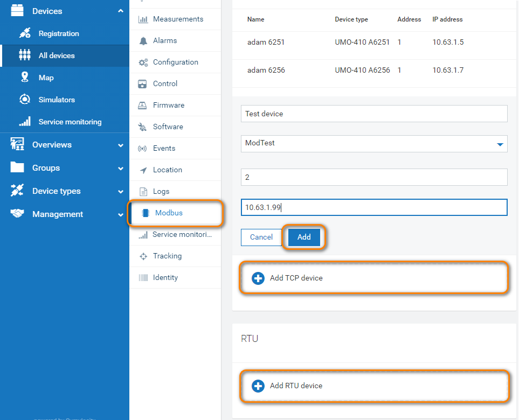The image size is (519, 420).
Task: Open Registration in the sidebar
Action: tap(65, 33)
